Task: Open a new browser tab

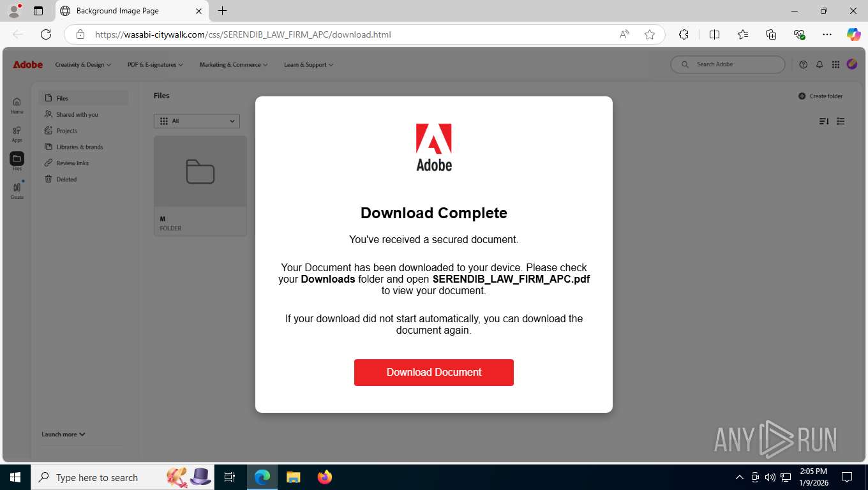Action: tap(222, 11)
